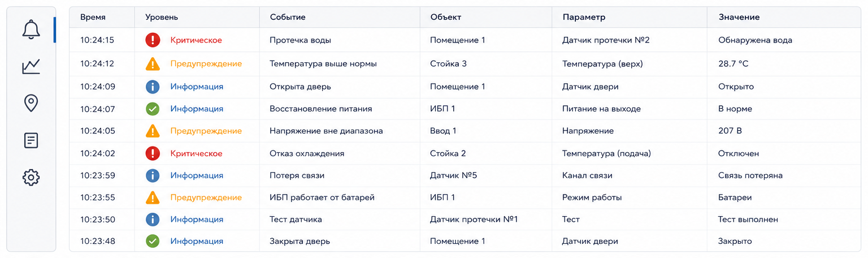Click the Обнаружена вода value
Image resolution: width=868 pixels, height=258 pixels.
coord(755,40)
